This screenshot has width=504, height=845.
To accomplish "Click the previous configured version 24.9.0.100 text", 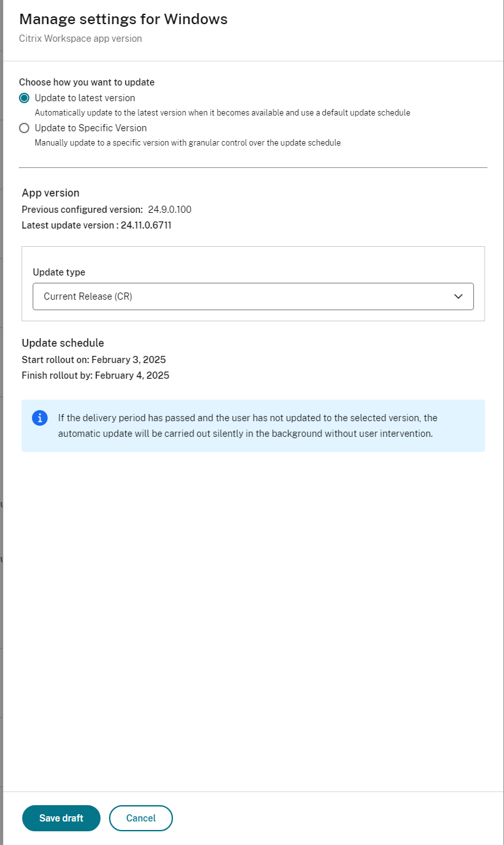I will click(171, 209).
